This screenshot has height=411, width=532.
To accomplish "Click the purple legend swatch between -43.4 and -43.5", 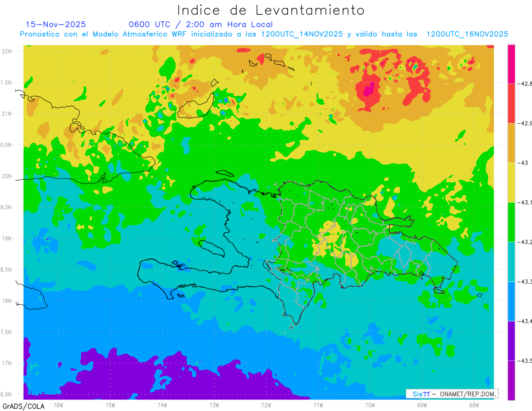I will click(x=511, y=341).
